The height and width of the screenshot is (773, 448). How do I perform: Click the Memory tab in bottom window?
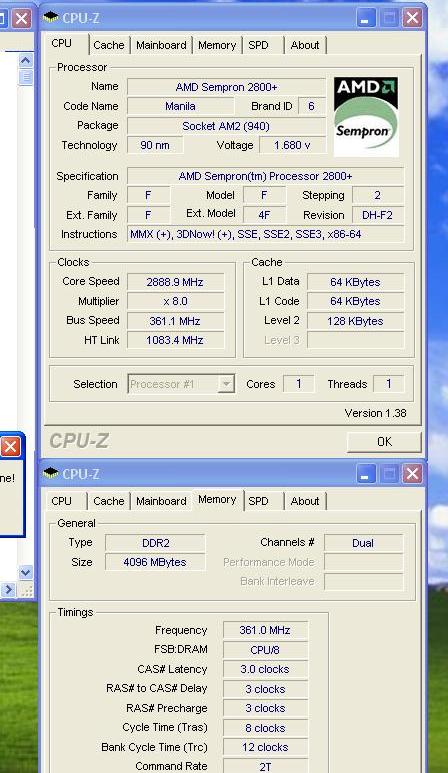click(217, 499)
